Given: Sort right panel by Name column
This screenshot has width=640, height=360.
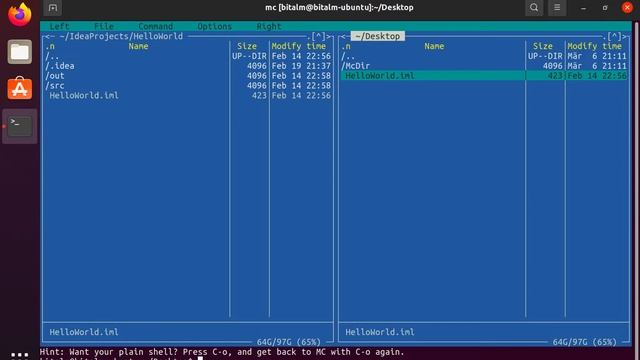Looking at the screenshot, I should coord(434,46).
